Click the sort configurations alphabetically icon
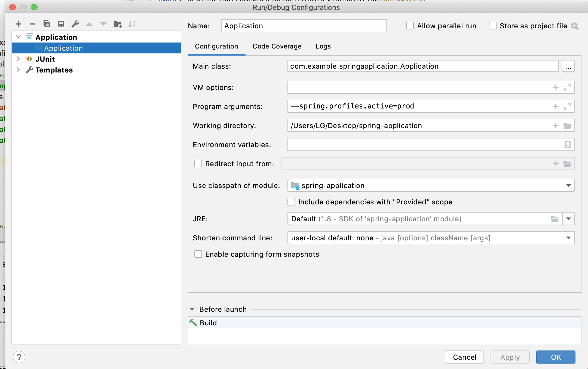This screenshot has width=588, height=369. (x=132, y=24)
